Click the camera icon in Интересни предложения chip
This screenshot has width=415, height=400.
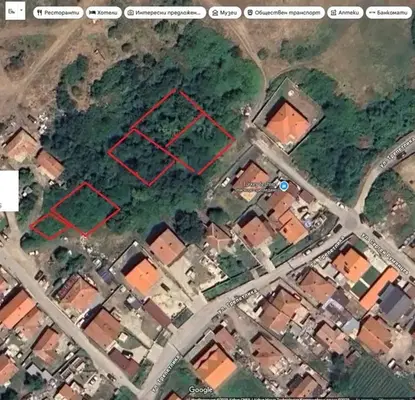(x=131, y=13)
